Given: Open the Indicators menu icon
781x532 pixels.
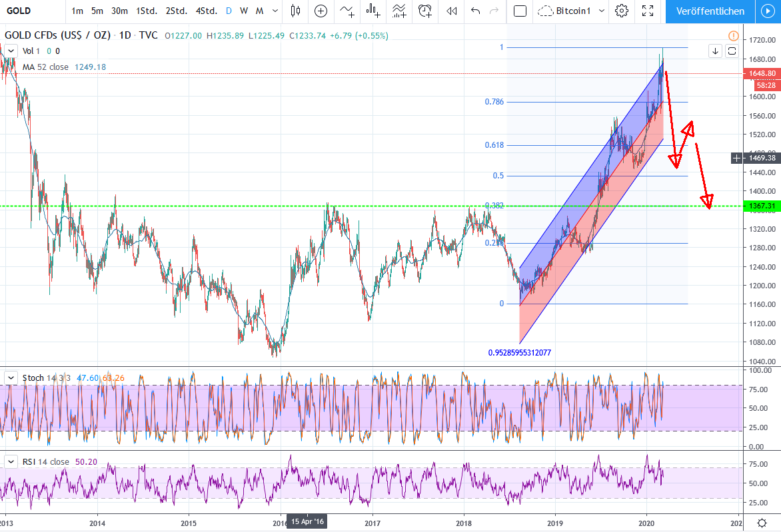Looking at the screenshot, I should 347,11.
